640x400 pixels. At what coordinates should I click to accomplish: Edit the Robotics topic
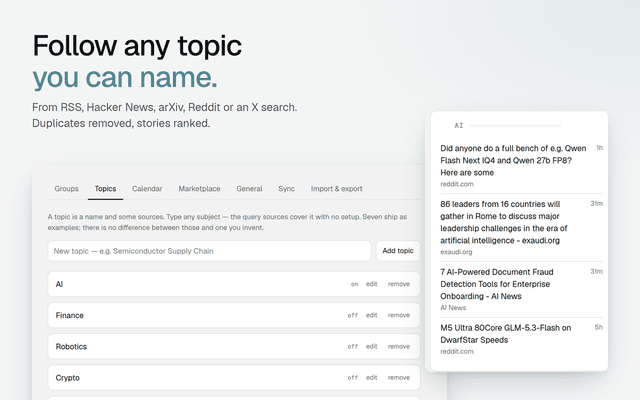click(371, 347)
